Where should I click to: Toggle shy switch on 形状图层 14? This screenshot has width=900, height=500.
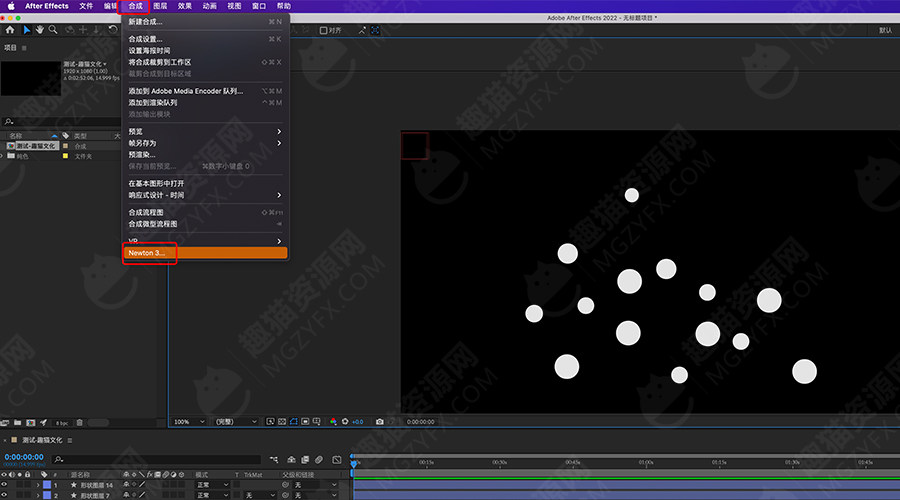click(x=126, y=485)
